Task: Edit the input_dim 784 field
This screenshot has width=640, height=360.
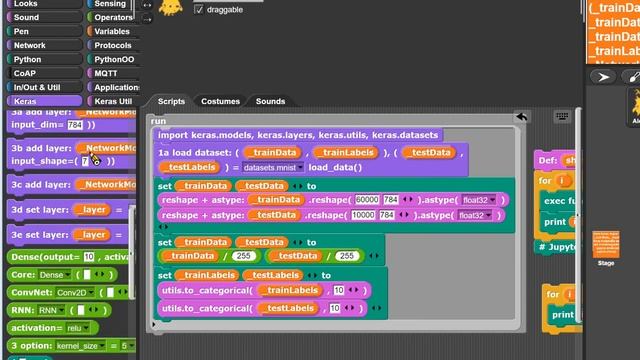Action: click(x=75, y=125)
